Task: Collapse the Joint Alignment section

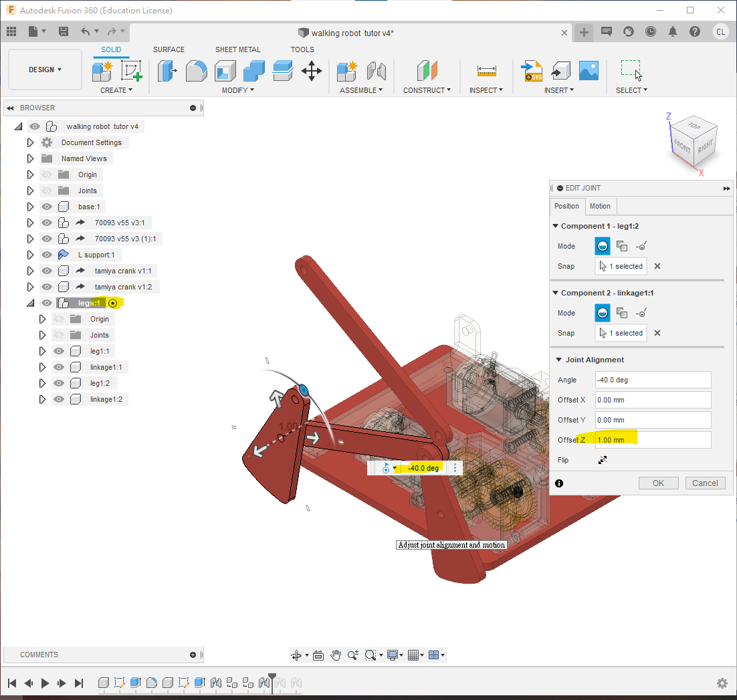Action: click(558, 360)
